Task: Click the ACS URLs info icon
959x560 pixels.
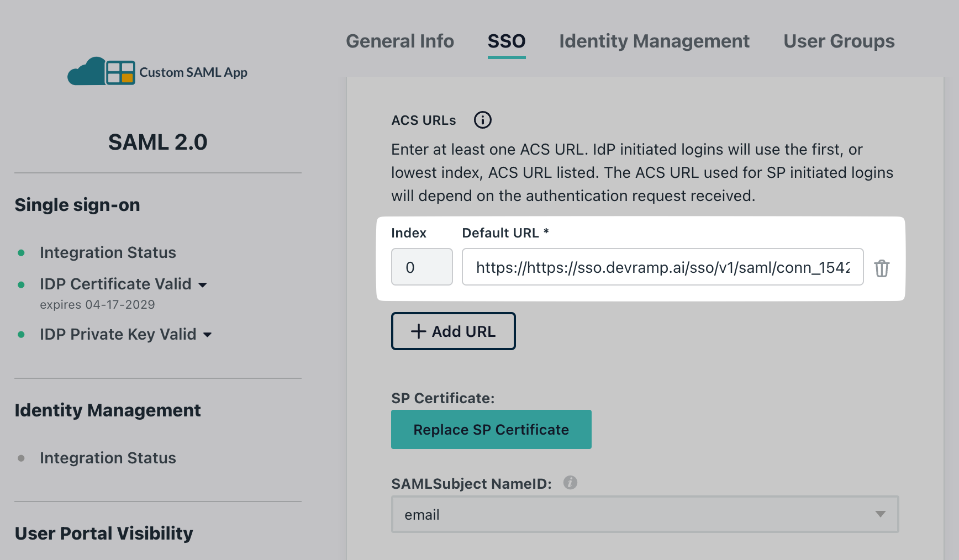Action: [x=482, y=120]
